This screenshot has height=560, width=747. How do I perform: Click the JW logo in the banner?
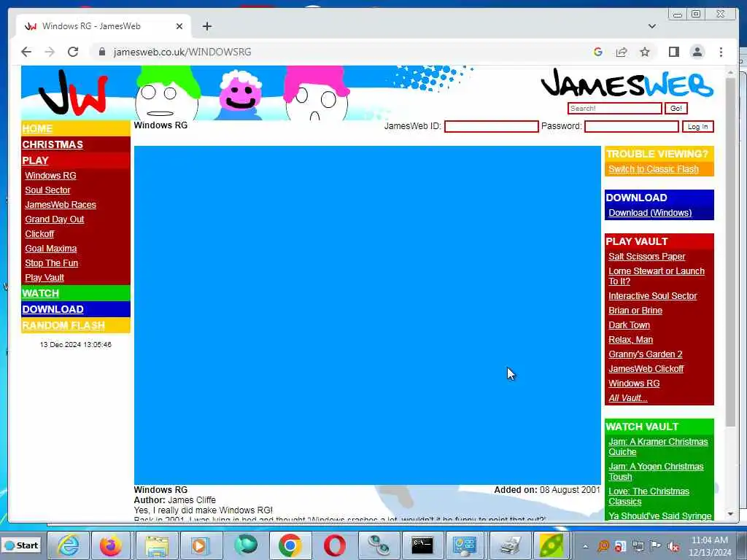(73, 93)
